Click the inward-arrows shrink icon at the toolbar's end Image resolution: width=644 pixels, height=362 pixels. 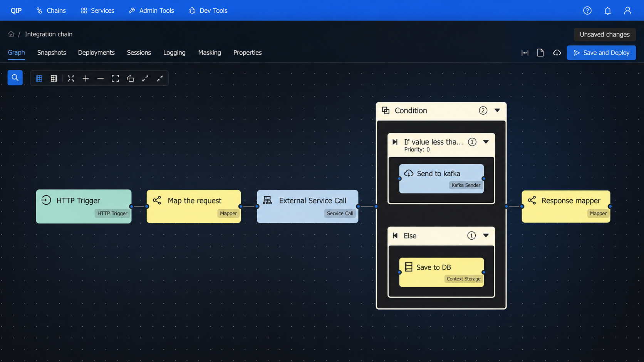point(160,78)
